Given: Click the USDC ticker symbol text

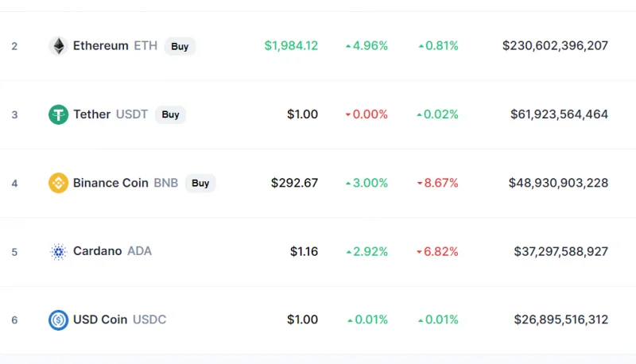Looking at the screenshot, I should [x=149, y=319].
